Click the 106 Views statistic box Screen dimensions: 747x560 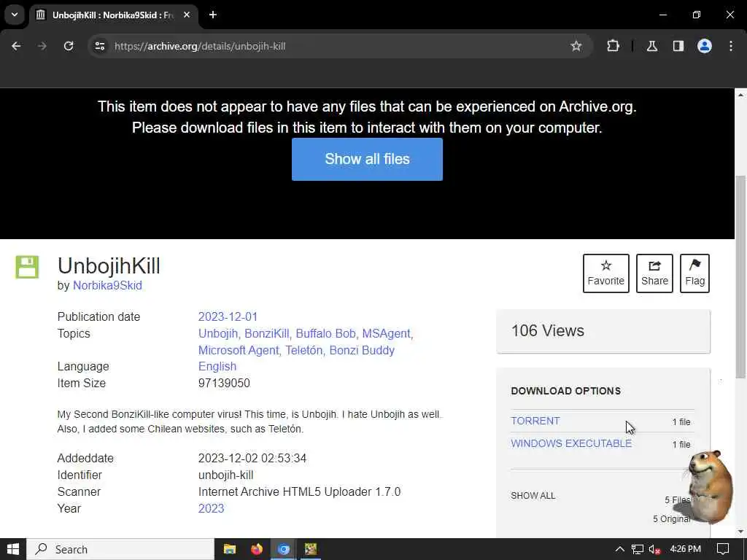pyautogui.click(x=603, y=332)
